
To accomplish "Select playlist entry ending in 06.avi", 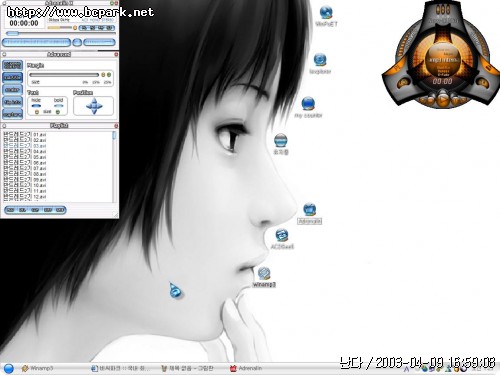I will [x=25, y=163].
